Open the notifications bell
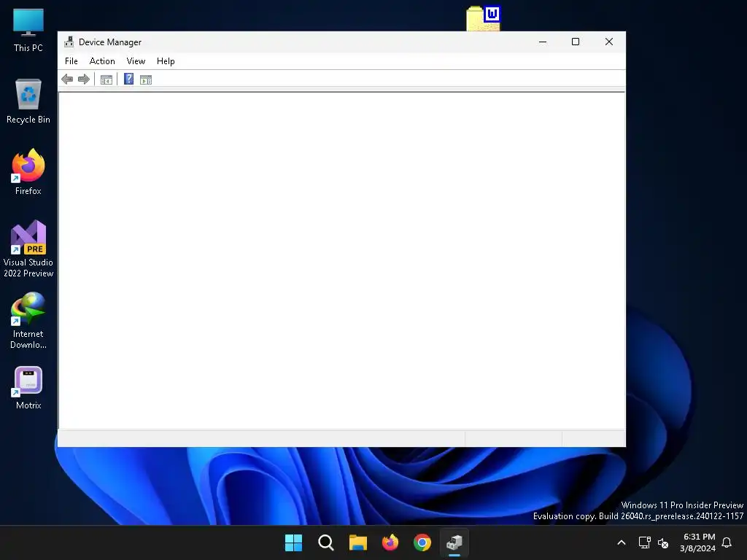The image size is (747, 560). pyautogui.click(x=727, y=542)
